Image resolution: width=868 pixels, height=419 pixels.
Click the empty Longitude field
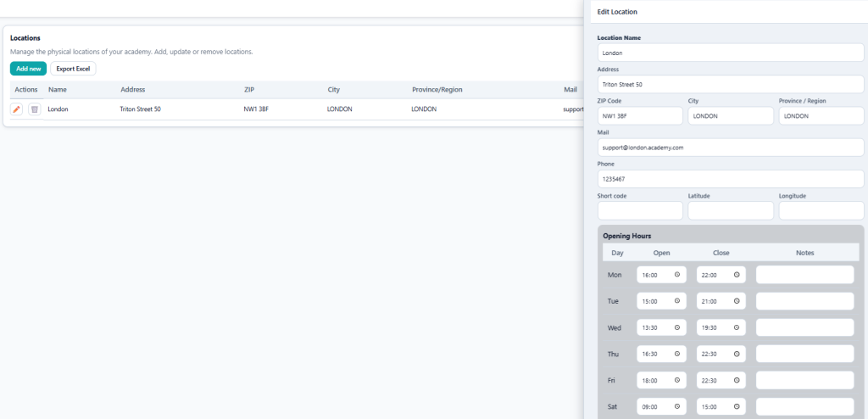[821, 211]
